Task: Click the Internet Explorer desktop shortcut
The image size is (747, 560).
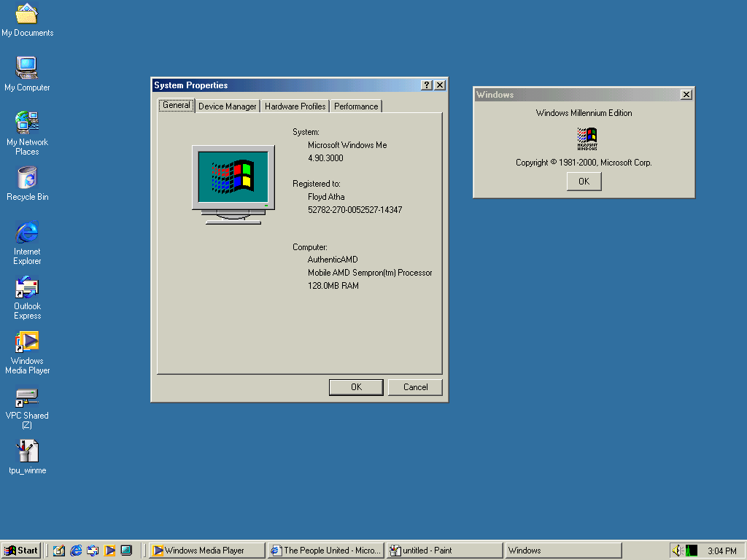Action: 27,233
